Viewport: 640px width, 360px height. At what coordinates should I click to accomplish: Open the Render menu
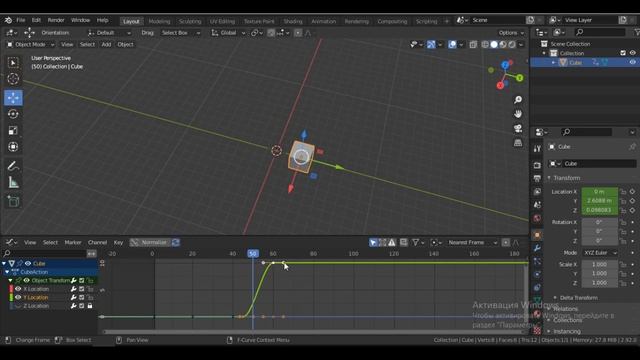point(56,20)
